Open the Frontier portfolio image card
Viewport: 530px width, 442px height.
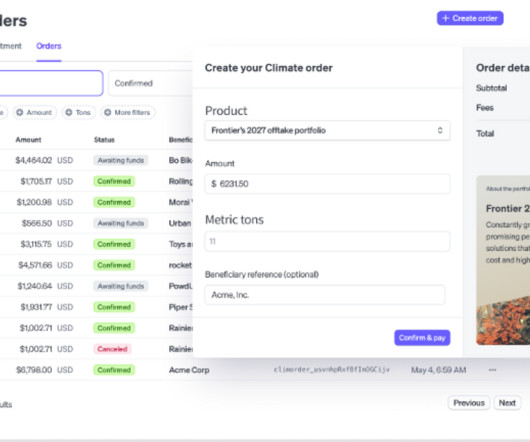point(503,260)
